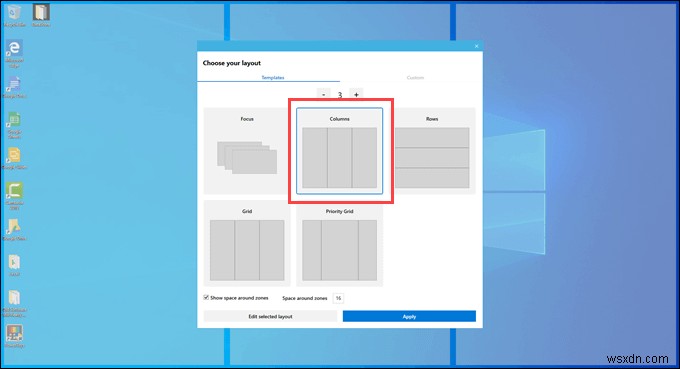680x369 pixels.
Task: Open the Google Docs desktop shortcut
Action: pos(14,88)
